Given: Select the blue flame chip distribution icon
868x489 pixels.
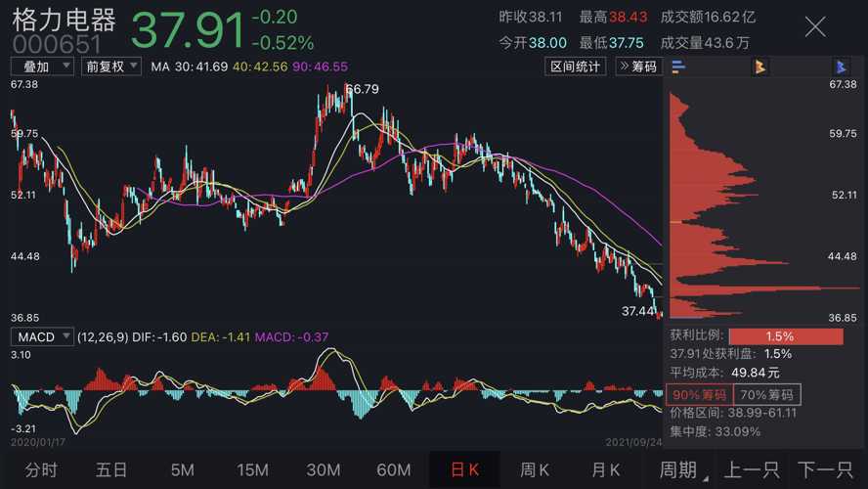Looking at the screenshot, I should pos(841,67).
